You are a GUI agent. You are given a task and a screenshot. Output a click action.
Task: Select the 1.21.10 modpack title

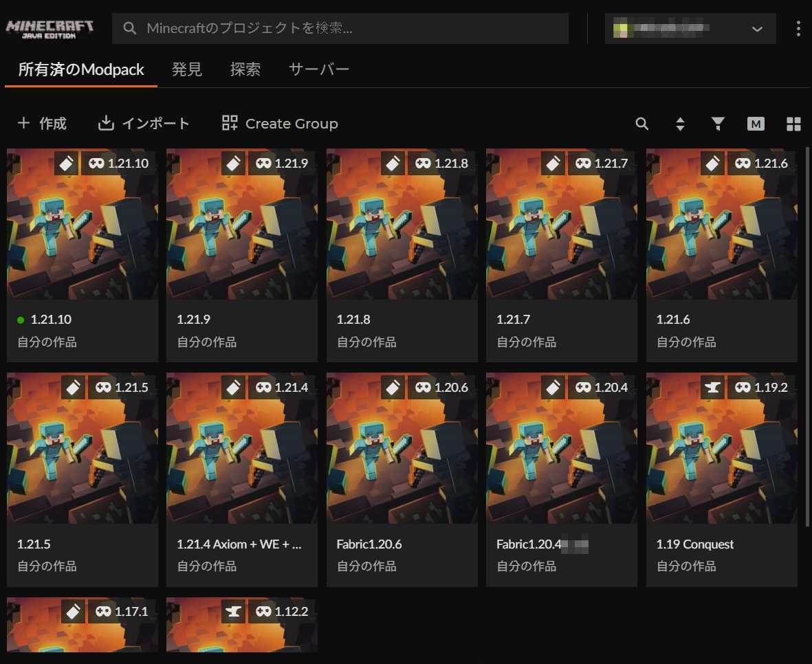pos(51,320)
